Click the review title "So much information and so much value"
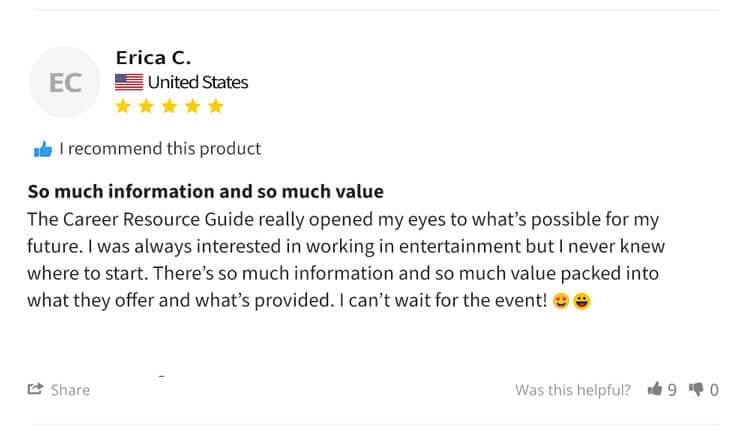Screen dimensions: 746x437 coord(205,191)
